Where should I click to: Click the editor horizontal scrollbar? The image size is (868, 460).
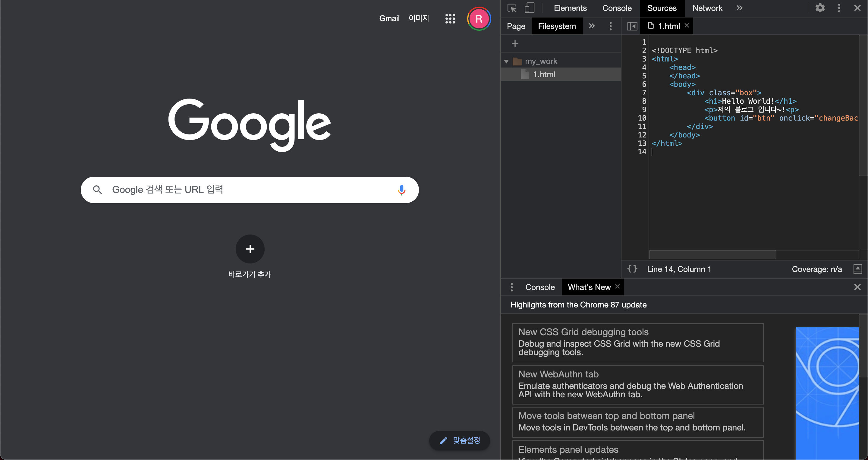pos(712,254)
